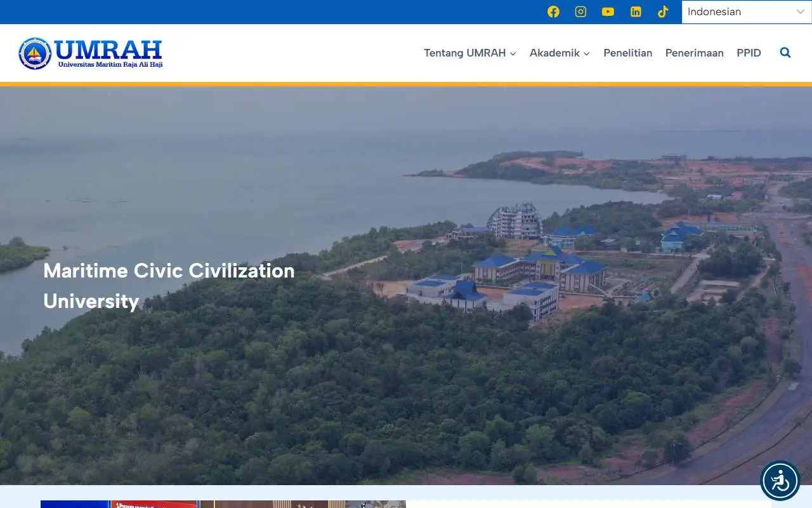
Task: Open the Indonesian language dropdown
Action: coord(747,11)
